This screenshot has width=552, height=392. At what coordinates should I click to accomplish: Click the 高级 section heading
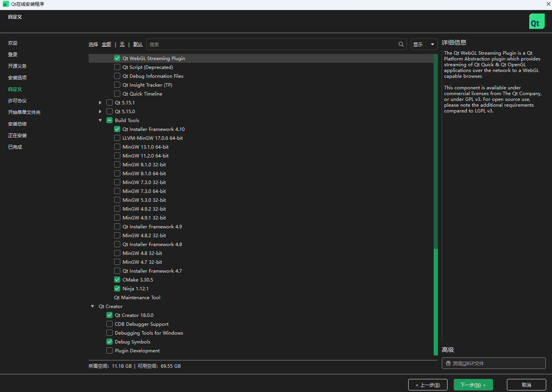[448, 350]
